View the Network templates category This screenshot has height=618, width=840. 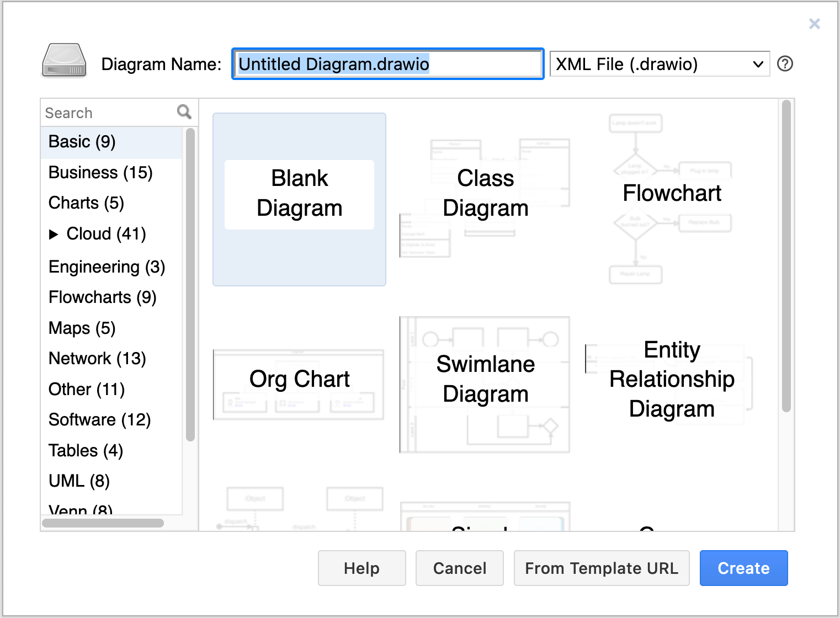pos(97,358)
